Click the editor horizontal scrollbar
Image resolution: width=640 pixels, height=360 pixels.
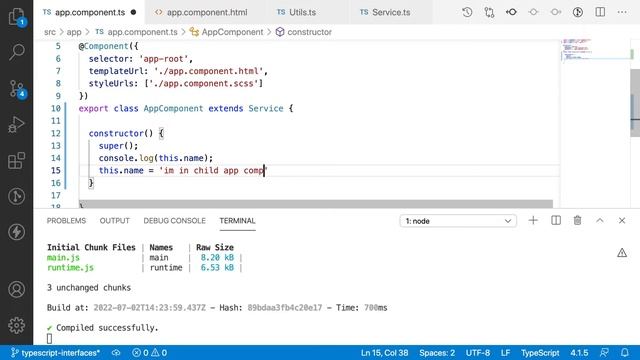[316, 204]
